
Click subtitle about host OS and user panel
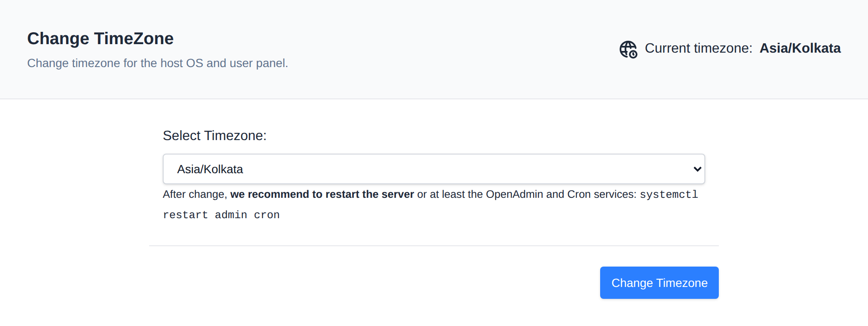click(x=158, y=63)
